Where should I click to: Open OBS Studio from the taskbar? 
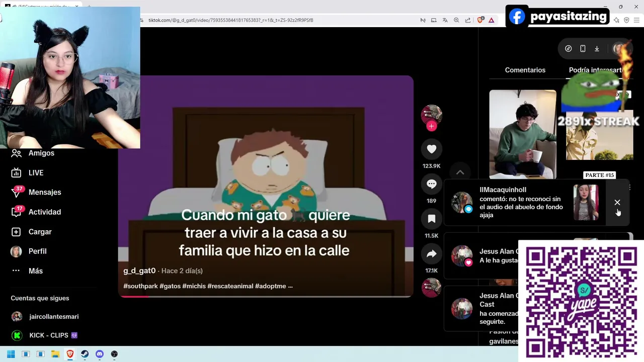coord(114,354)
